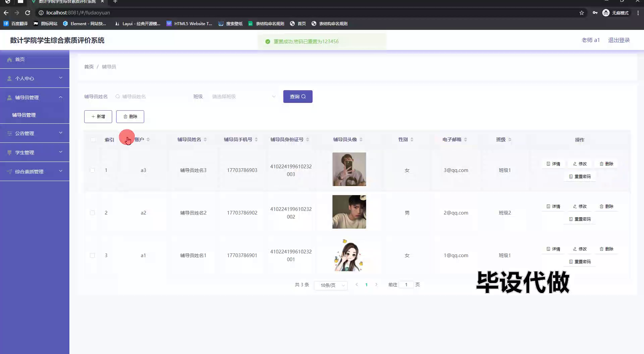Viewport: 644px width, 354px height.
Task: Sort table by 性别 arrows
Action: (412, 139)
